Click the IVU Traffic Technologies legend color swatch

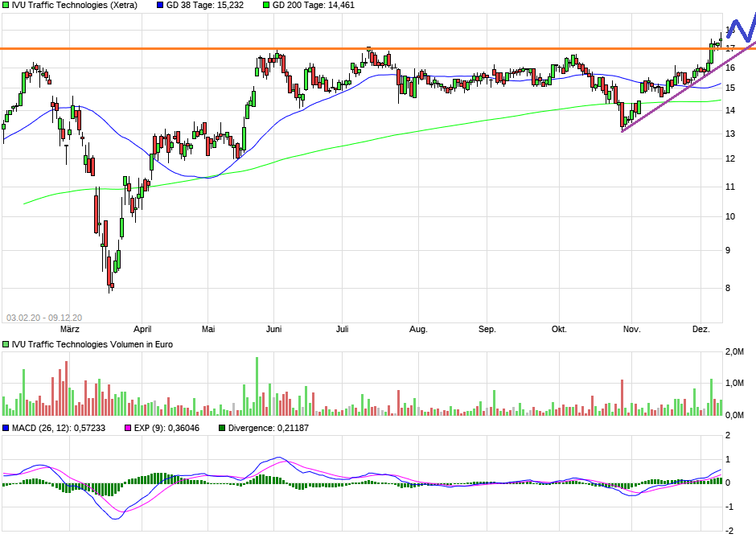tap(6, 6)
